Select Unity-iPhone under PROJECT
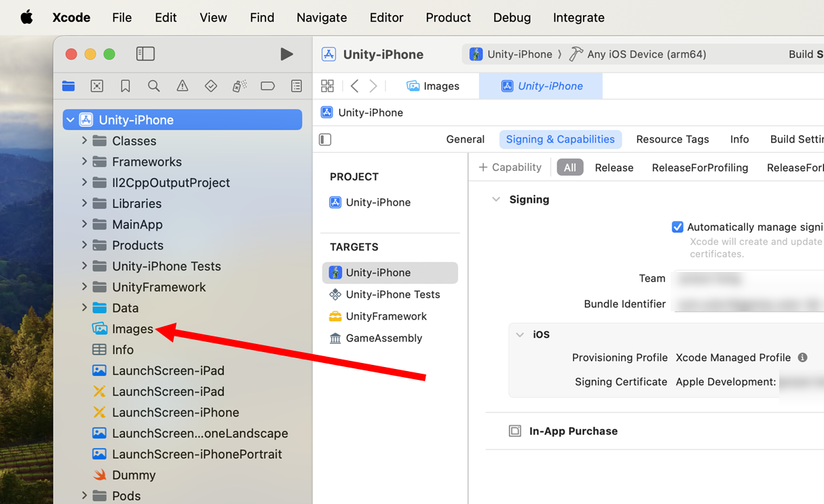Screen dimensions: 824x504 click(x=371, y=202)
